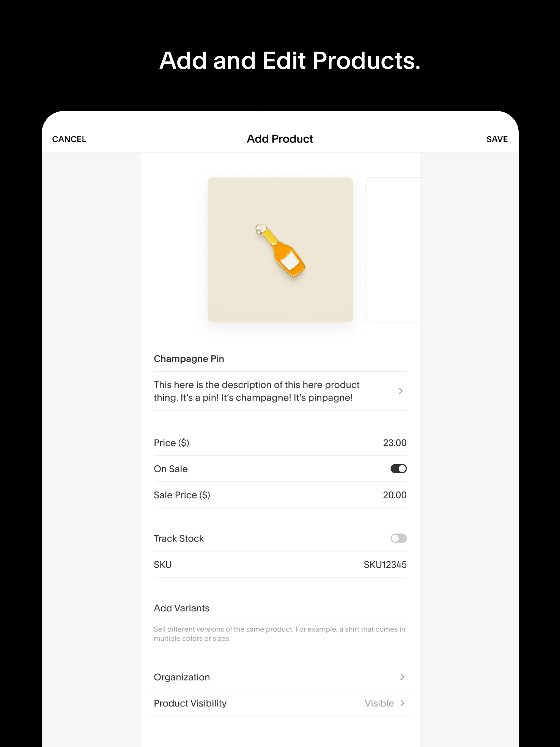Image resolution: width=560 pixels, height=747 pixels.
Task: Open the product description text
Action: (x=256, y=391)
